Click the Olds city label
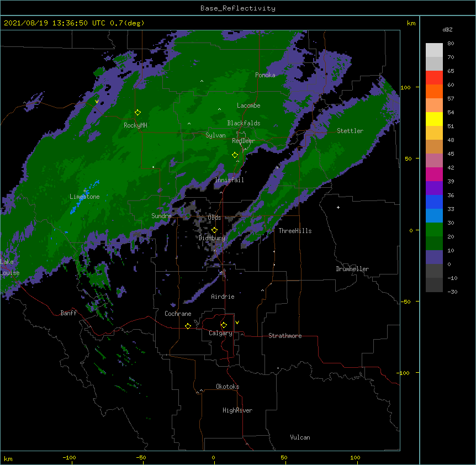476x465 pixels. [x=214, y=218]
